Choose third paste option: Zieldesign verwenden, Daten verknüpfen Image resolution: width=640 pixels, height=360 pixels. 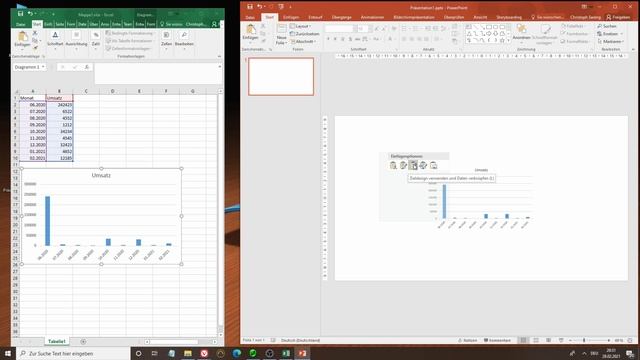click(x=413, y=165)
